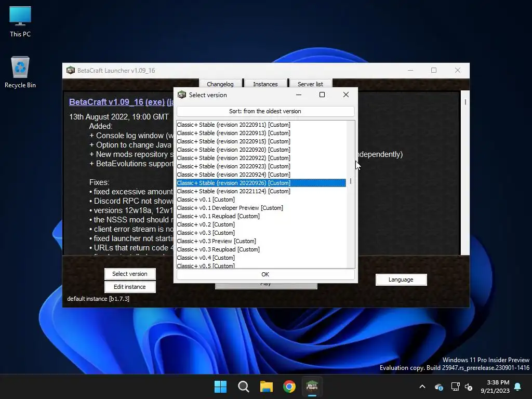Screen dimensions: 532x399
Task: Select Classic+ v0.1 Reupload entry
Action: click(x=261, y=216)
